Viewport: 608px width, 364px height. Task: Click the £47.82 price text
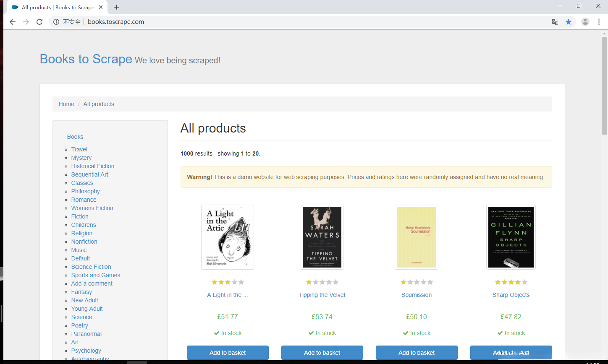click(x=511, y=317)
